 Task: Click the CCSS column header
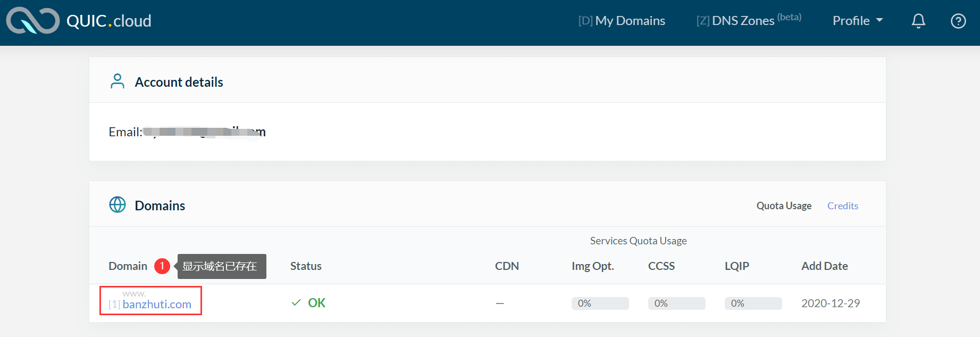661,266
